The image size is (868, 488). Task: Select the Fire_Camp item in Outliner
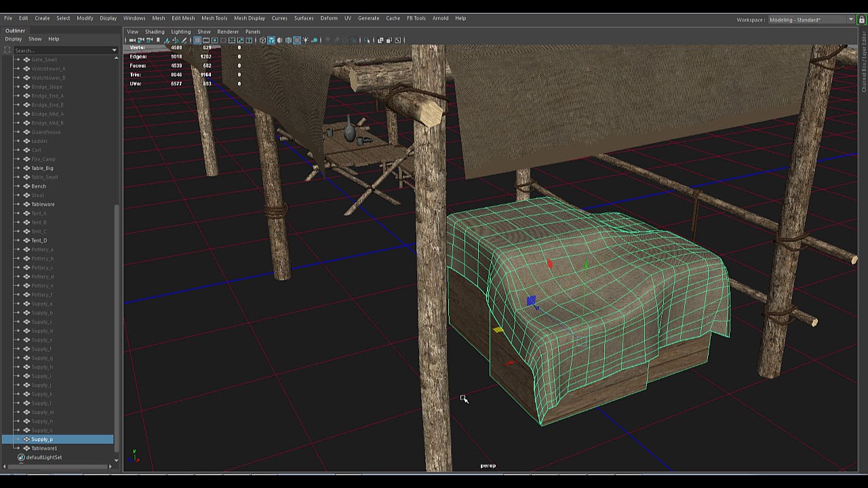[43, 159]
